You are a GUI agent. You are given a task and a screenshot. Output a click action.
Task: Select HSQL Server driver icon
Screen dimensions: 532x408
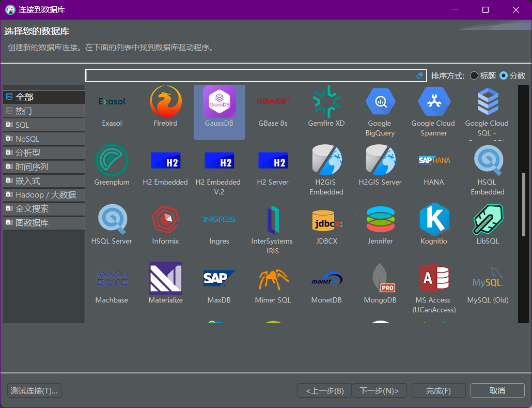coord(112,224)
